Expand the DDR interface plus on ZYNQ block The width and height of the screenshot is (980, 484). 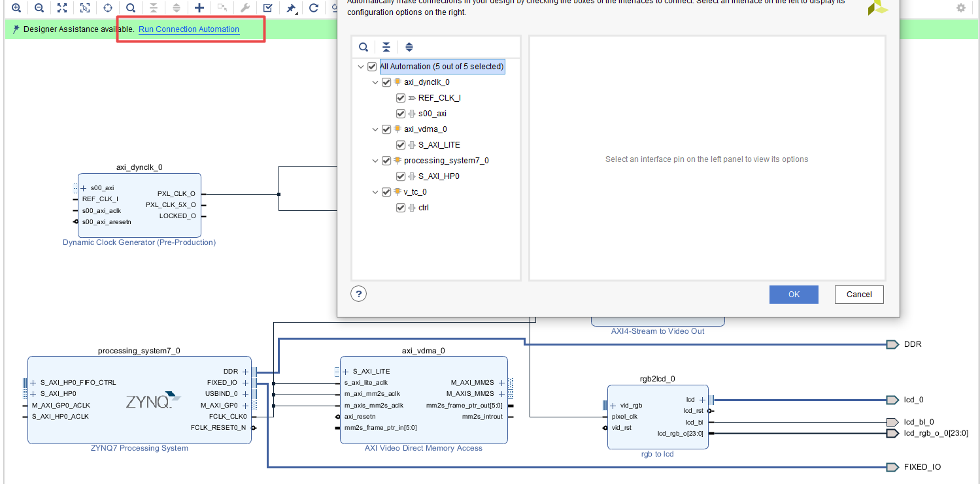tap(246, 372)
